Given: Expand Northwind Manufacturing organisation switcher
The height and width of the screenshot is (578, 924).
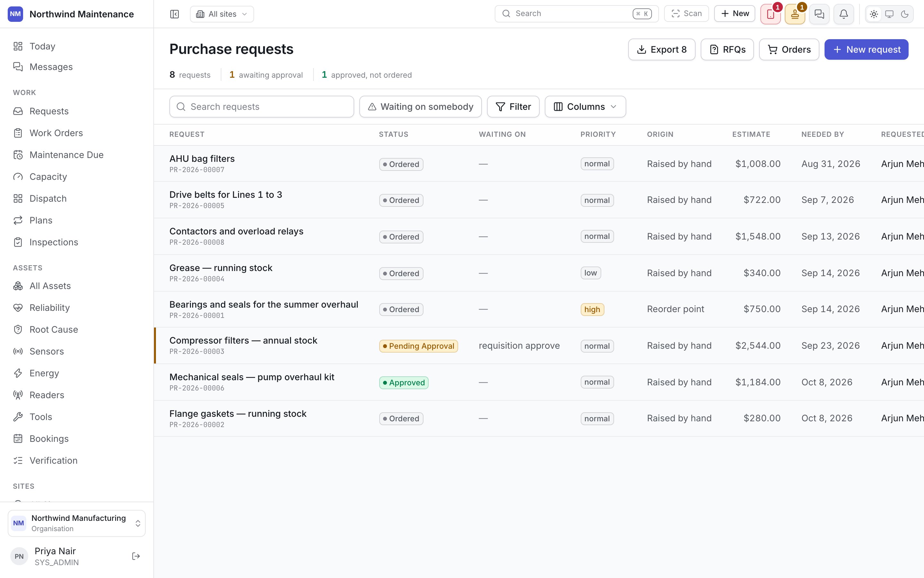Looking at the screenshot, I should coord(76,523).
